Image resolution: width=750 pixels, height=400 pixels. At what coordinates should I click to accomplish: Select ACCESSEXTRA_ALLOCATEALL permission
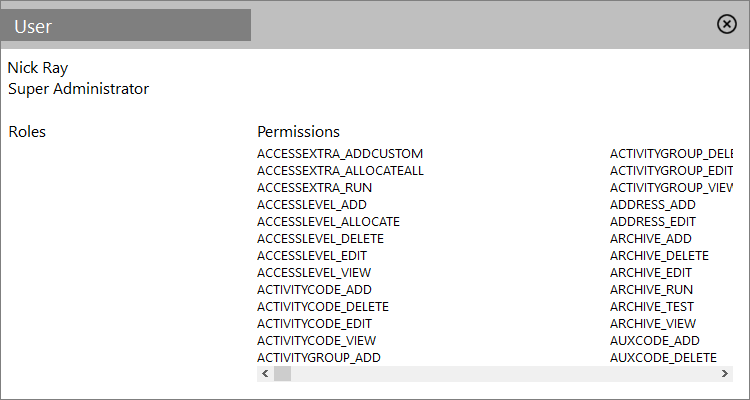[340, 171]
